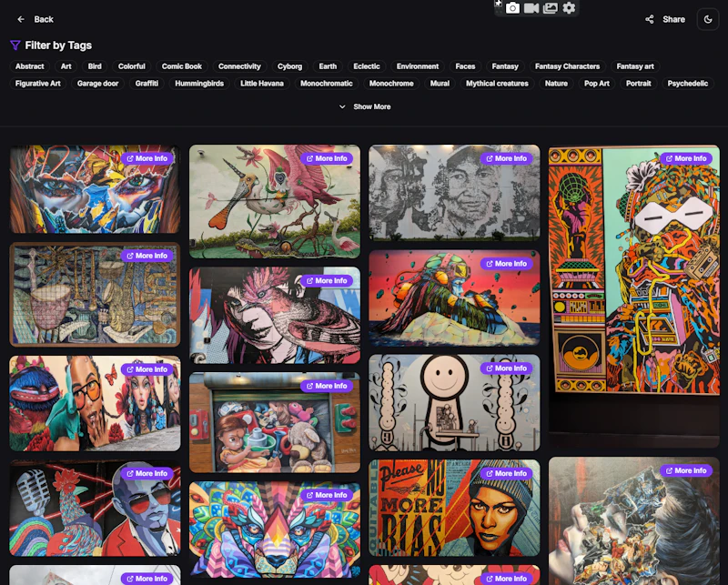Apply the Pop Art tag
The image size is (728, 585).
tap(597, 84)
